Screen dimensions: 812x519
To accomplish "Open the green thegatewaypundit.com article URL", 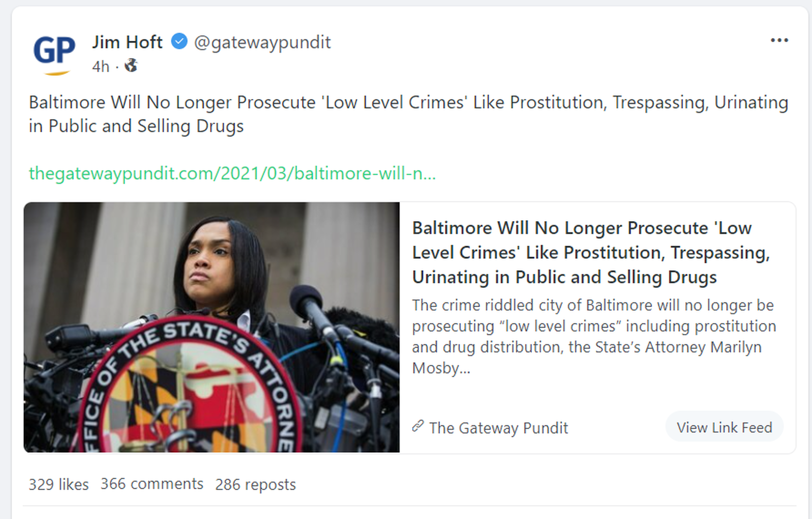I will (232, 173).
